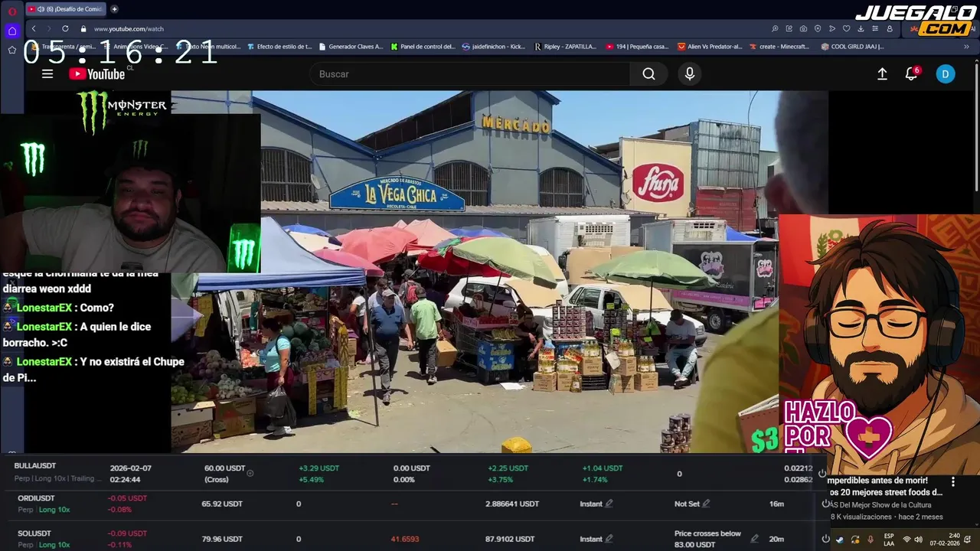This screenshot has width=980, height=551.
Task: Add page to bookmarks with heart icon
Action: [x=846, y=29]
